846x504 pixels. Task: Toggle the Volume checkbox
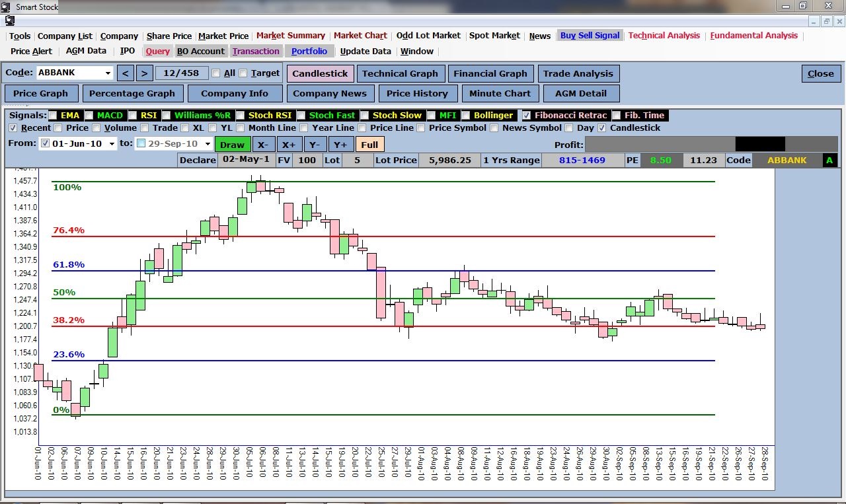[x=96, y=128]
